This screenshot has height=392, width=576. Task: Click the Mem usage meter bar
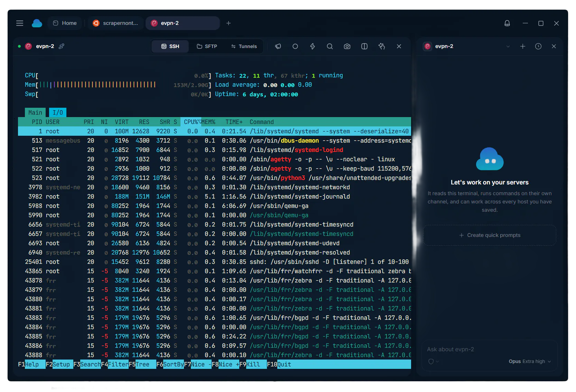(118, 85)
